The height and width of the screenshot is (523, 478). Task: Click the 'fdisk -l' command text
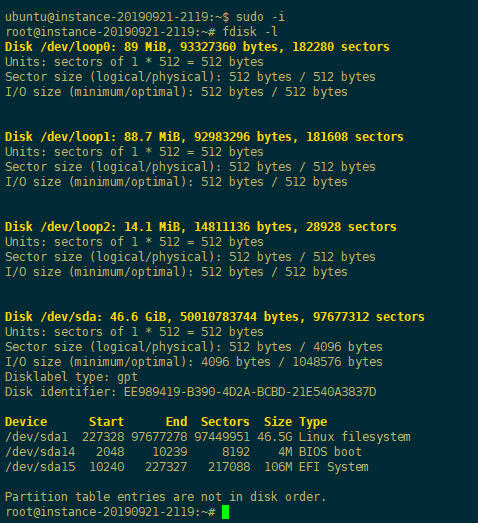250,32
